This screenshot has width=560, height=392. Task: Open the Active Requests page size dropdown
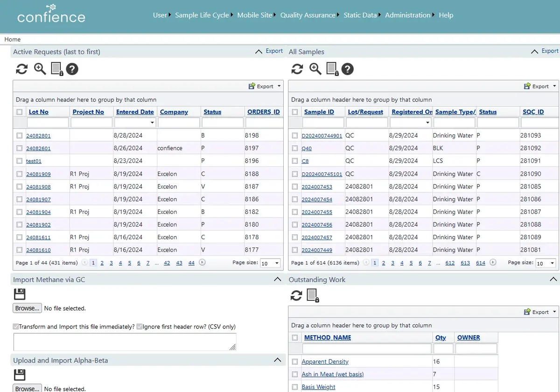(x=270, y=263)
